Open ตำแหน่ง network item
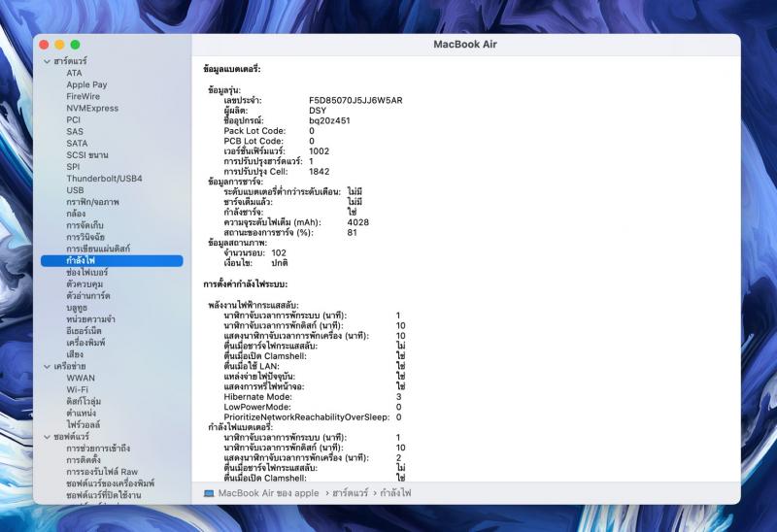The width and height of the screenshot is (777, 532). click(x=82, y=414)
